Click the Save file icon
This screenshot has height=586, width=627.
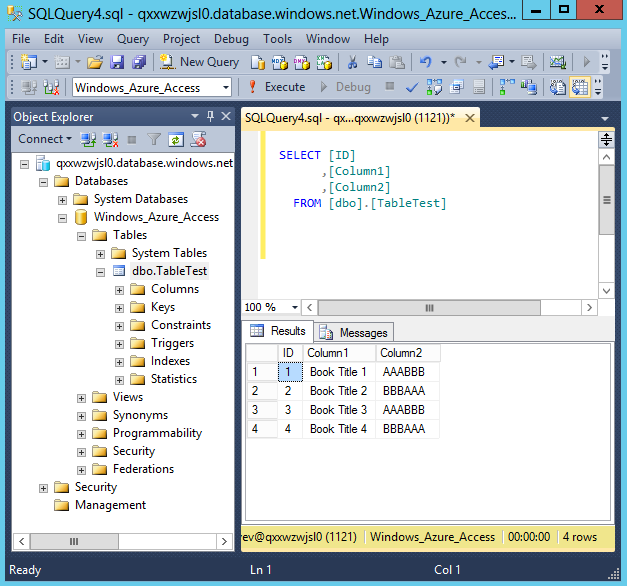coord(117,62)
